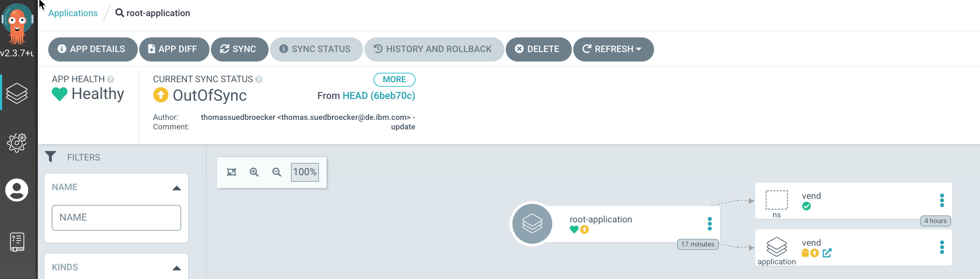Open the documentation sidebar icon
Screen dimensions: 980x279
(16, 241)
